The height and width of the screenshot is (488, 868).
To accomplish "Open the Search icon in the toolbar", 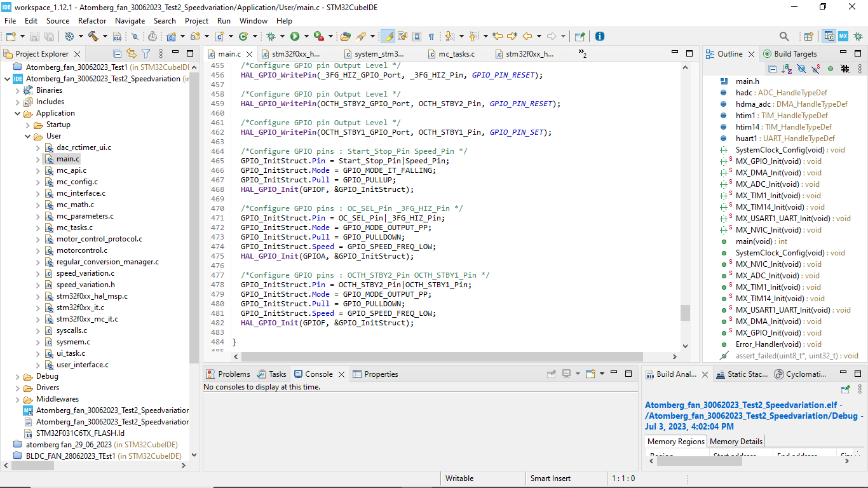I will 784,36.
